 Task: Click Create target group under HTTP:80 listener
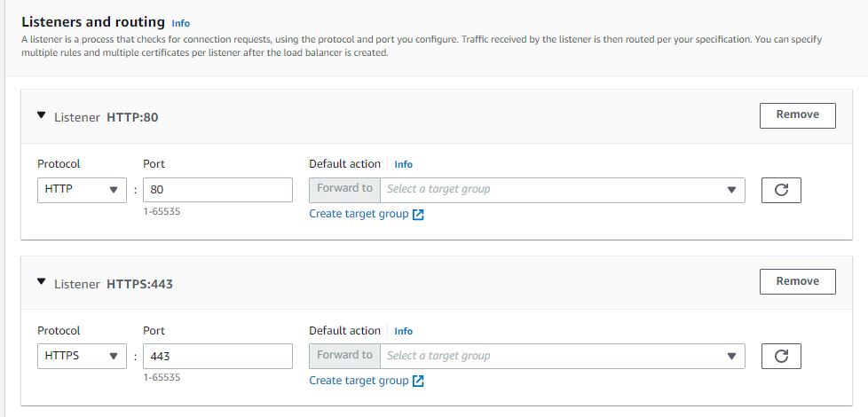[x=359, y=214]
